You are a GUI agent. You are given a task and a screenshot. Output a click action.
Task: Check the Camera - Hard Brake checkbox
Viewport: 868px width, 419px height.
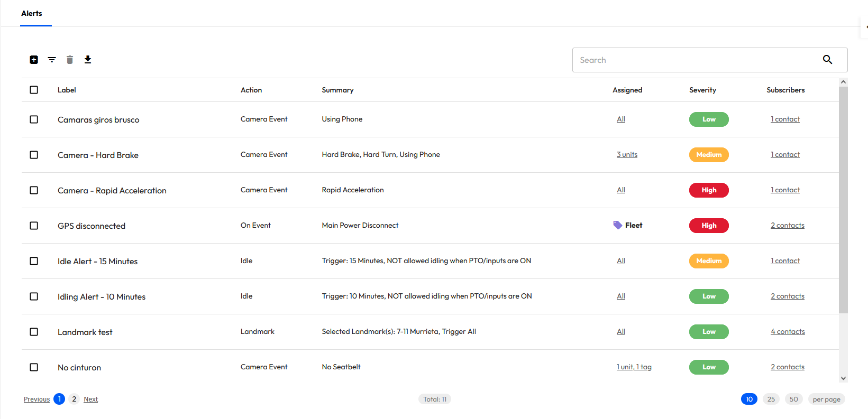[x=34, y=155]
